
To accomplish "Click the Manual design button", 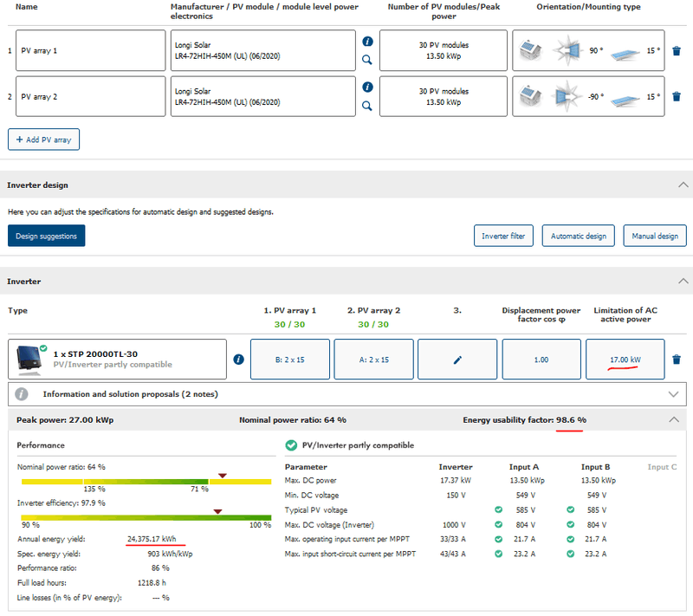I will tap(655, 236).
